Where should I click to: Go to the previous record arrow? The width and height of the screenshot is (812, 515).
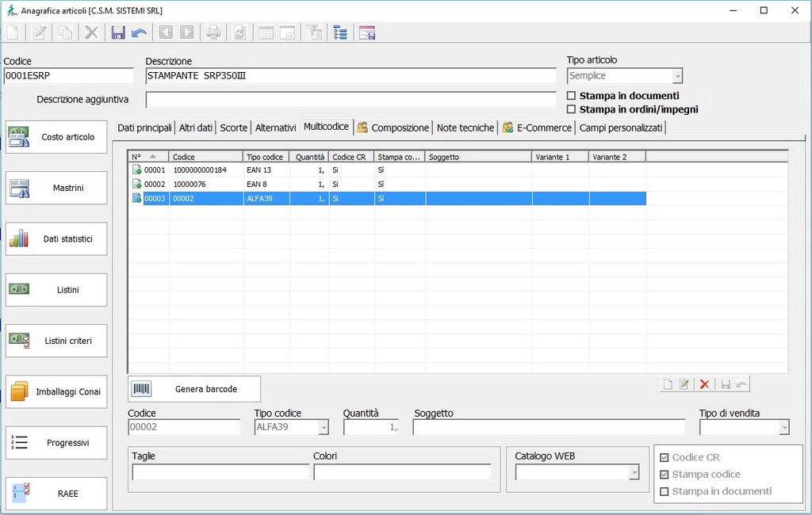click(x=166, y=32)
